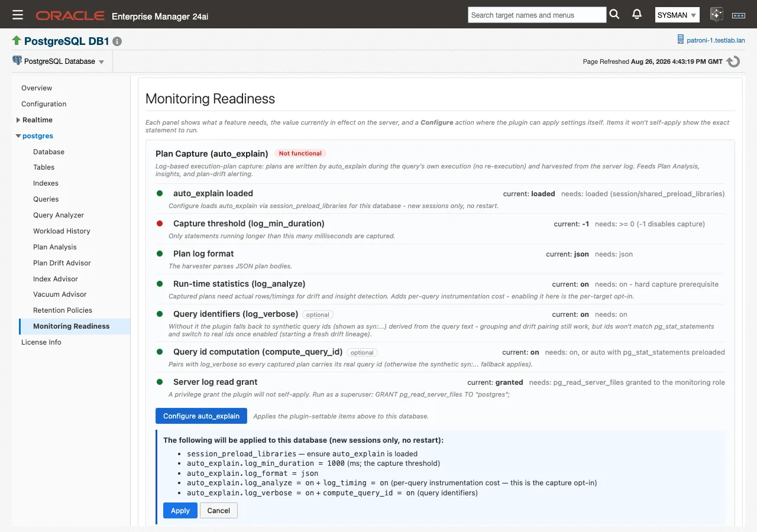Viewport: 757px width, 532px height.
Task: Open the patroni-1.testlab.lan host link
Action: click(x=716, y=41)
